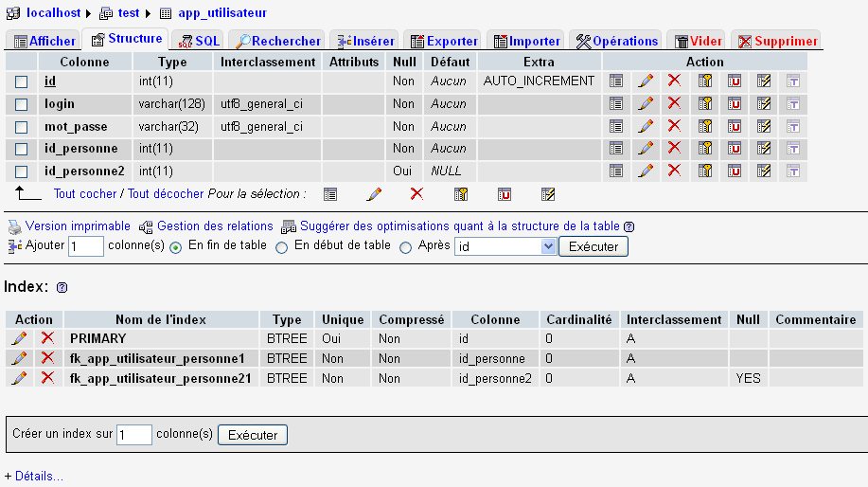
Task: Open 'Version imprimable' link
Action: point(78,226)
